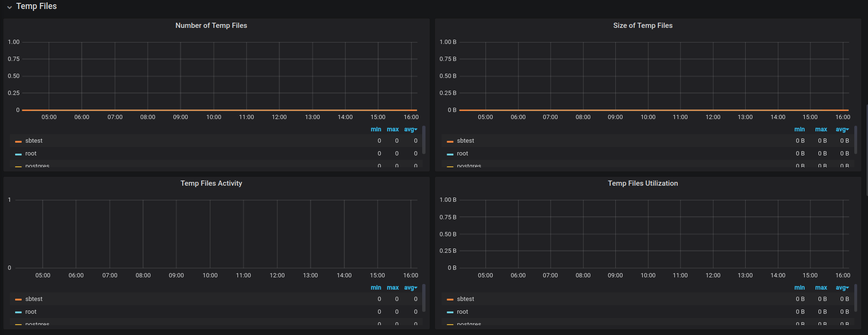The image size is (868, 335).
Task: Click the Temp Files Activity legend scrollbar
Action: (x=424, y=298)
